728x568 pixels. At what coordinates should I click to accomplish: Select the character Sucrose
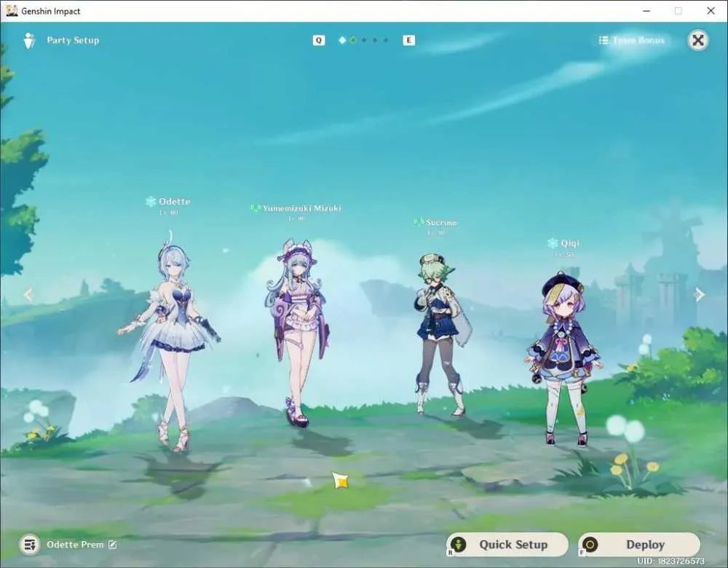point(443,334)
